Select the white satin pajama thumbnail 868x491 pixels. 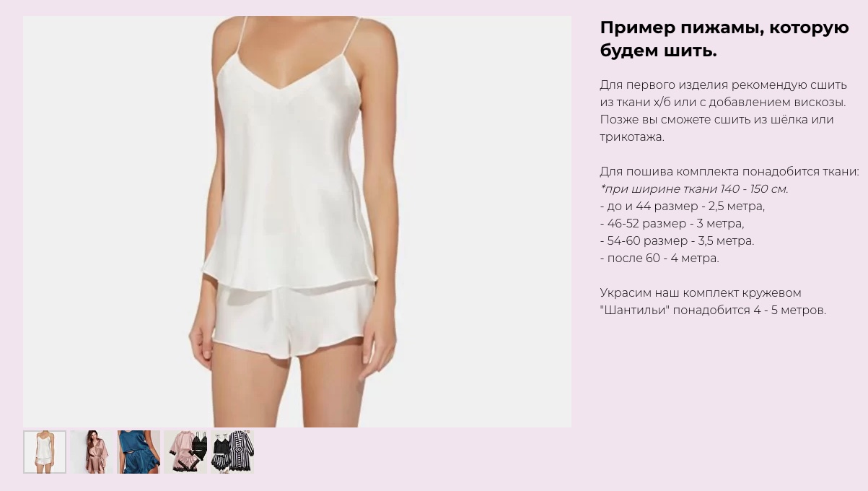tap(45, 452)
